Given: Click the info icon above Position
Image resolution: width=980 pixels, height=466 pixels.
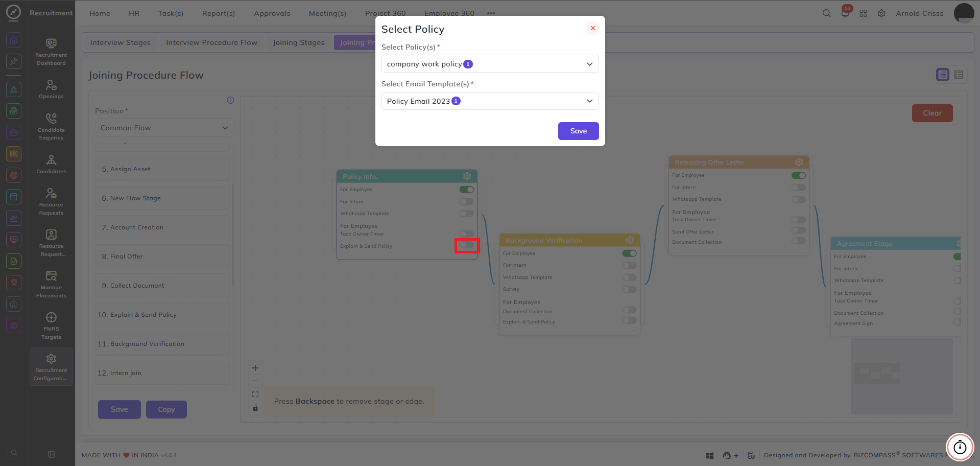Looking at the screenshot, I should click(230, 100).
